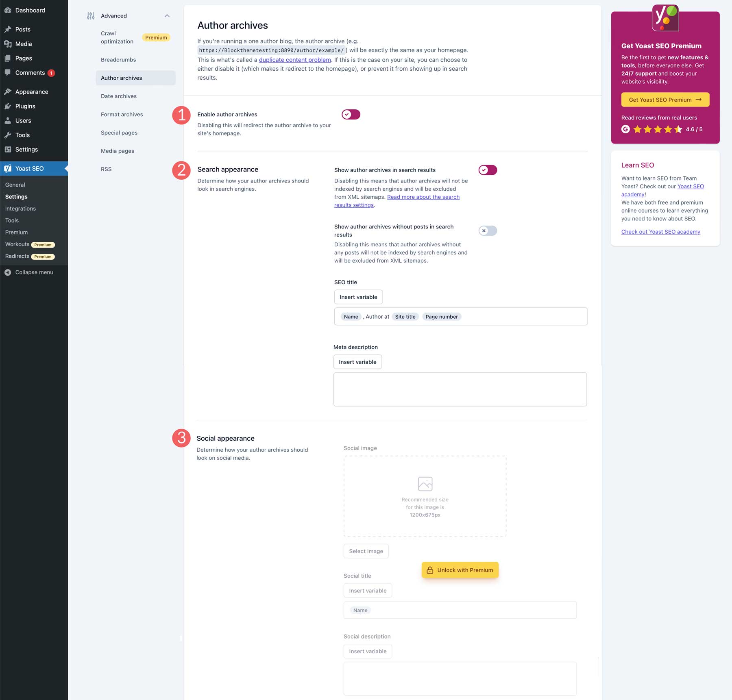The image size is (732, 700).
Task: Open Yoast SEO Tools submenu item
Action: pyautogui.click(x=12, y=221)
